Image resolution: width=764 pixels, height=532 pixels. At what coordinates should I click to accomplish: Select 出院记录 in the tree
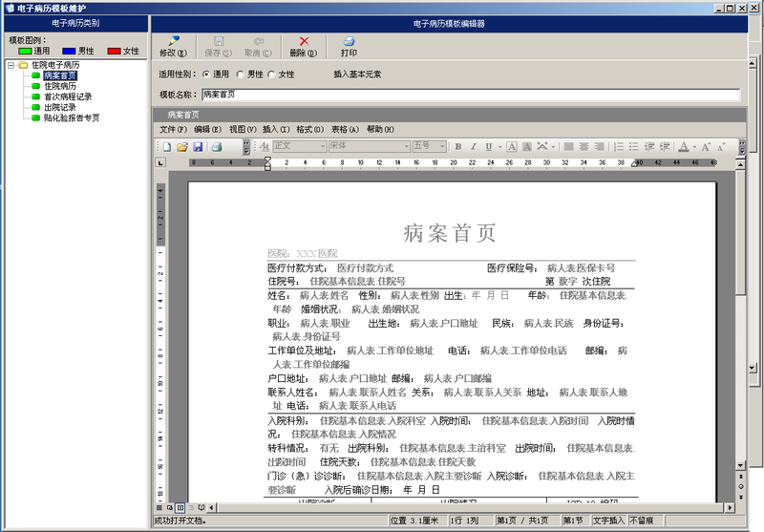pyautogui.click(x=60, y=107)
